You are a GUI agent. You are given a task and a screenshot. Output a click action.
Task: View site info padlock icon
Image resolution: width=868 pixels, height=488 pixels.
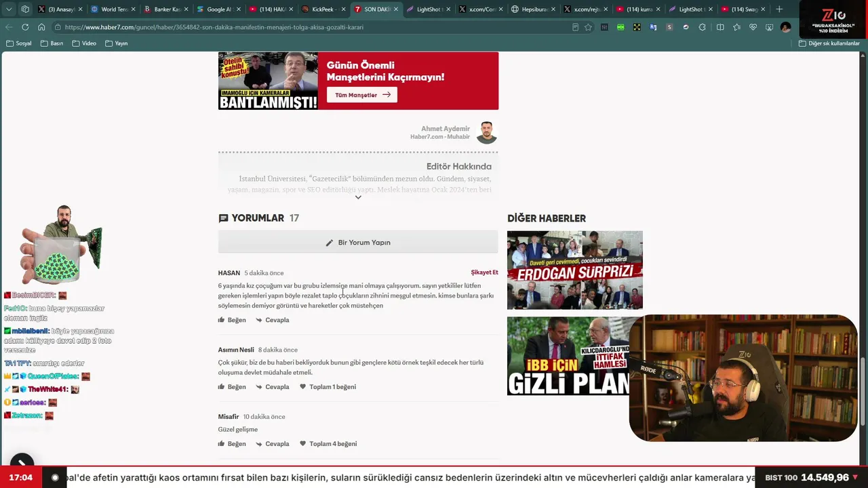59,27
